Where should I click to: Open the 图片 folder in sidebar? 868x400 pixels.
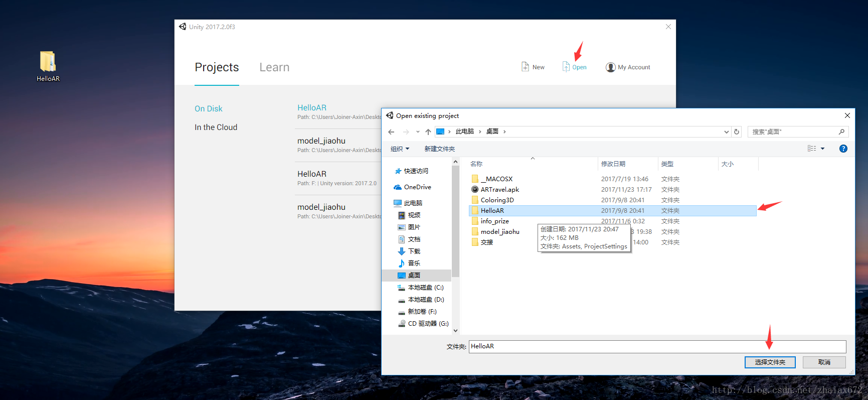coord(409,227)
